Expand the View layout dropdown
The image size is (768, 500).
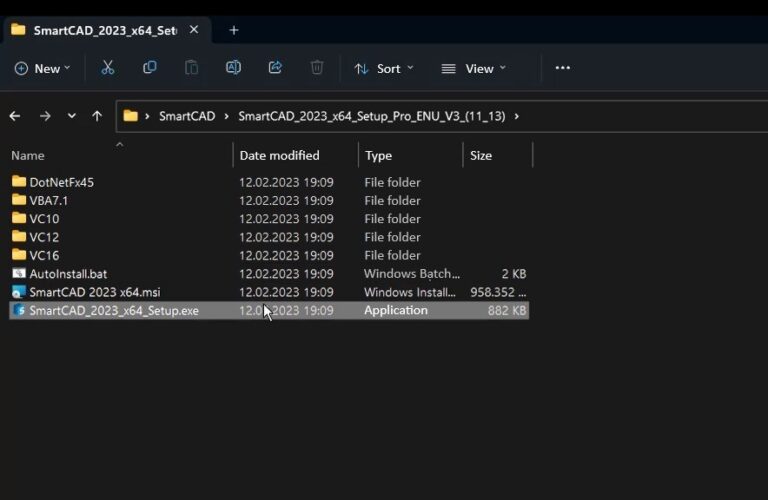tap(474, 68)
